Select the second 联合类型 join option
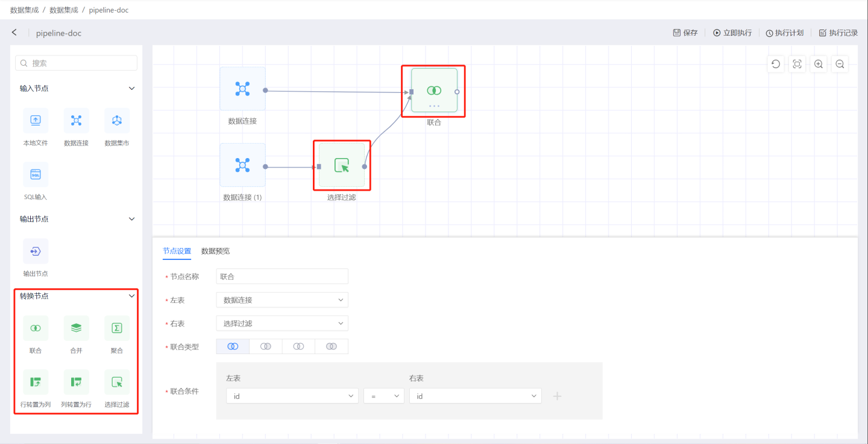The image size is (868, 444). [x=266, y=346]
